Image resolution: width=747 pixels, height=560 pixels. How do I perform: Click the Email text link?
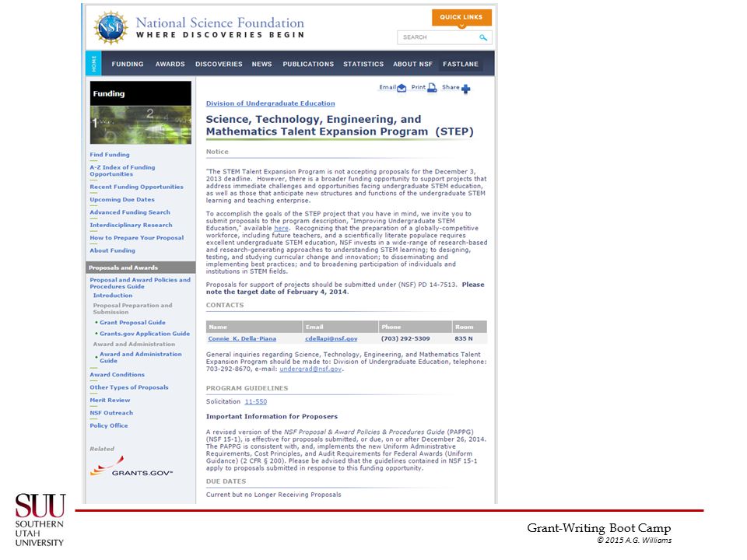(x=388, y=87)
